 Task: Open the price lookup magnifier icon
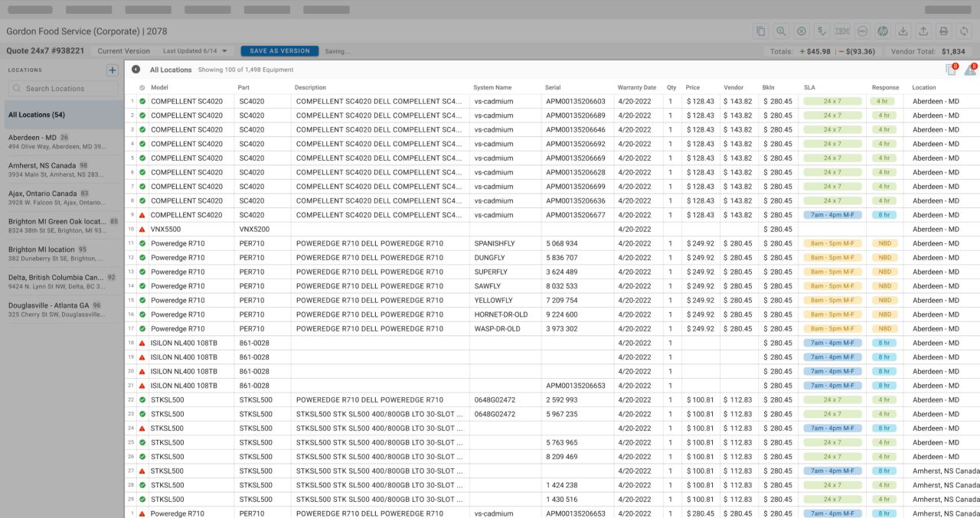coord(781,31)
